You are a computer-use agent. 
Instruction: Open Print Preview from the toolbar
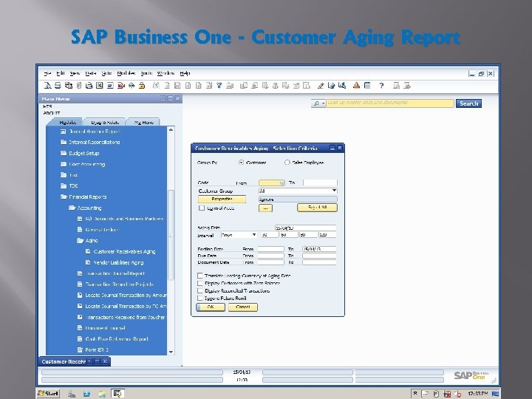click(x=48, y=86)
